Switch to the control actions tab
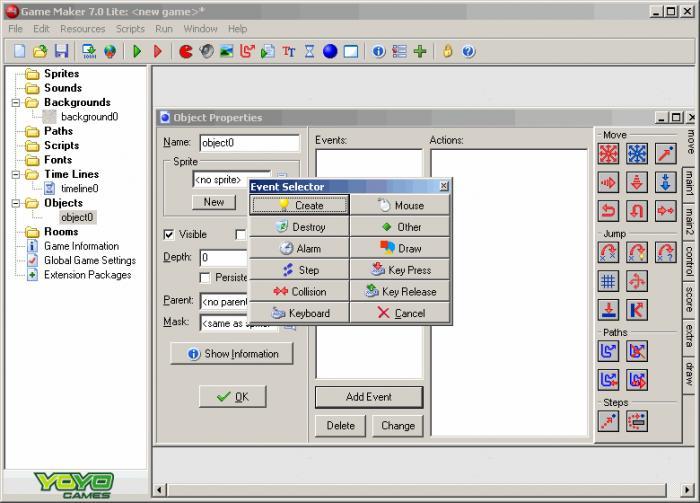 pyautogui.click(x=689, y=260)
